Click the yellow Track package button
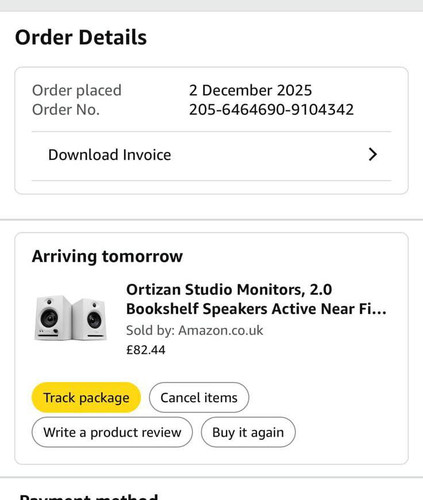 pos(86,397)
